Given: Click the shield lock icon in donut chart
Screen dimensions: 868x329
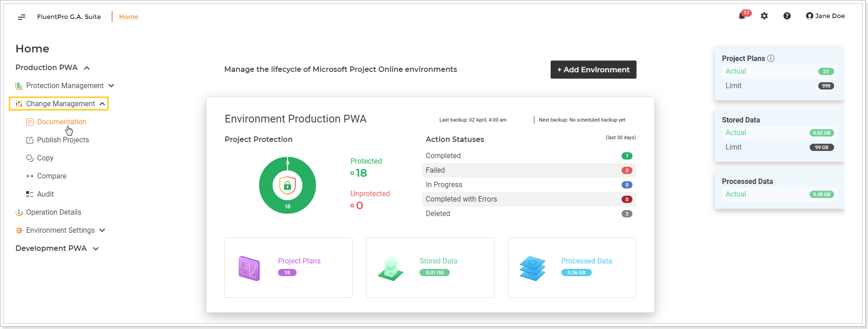Looking at the screenshot, I should tap(288, 185).
